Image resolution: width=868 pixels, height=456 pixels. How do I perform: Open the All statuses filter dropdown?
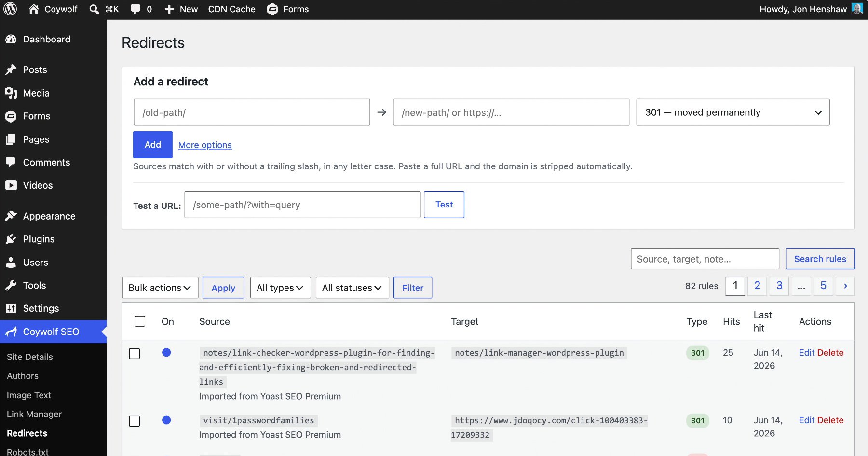point(353,288)
